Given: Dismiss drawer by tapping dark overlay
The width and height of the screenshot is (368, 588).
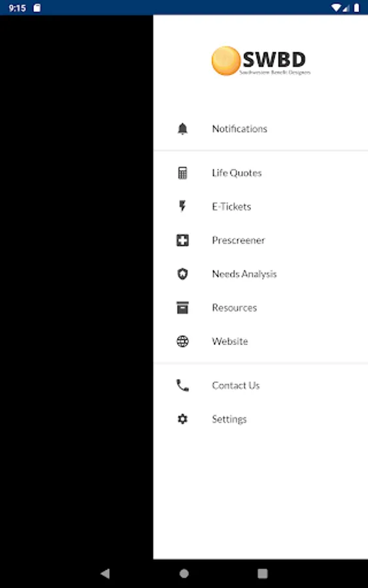Looking at the screenshot, I should point(76,287).
